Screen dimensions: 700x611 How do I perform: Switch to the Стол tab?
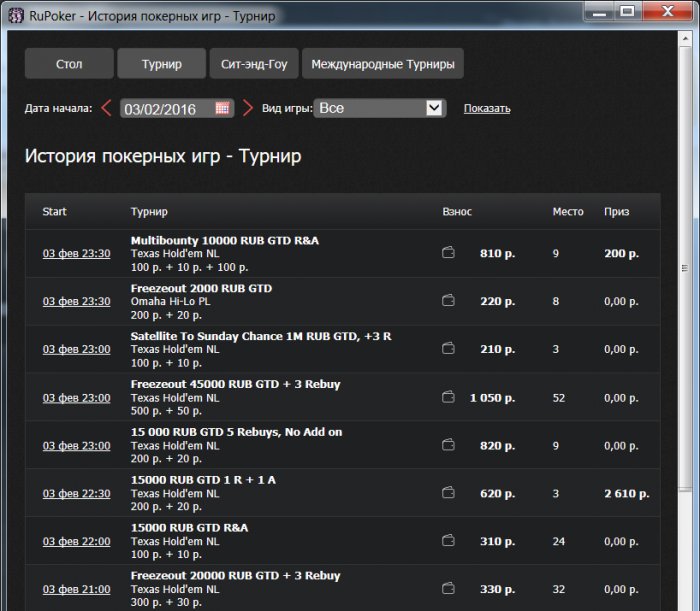(x=69, y=64)
